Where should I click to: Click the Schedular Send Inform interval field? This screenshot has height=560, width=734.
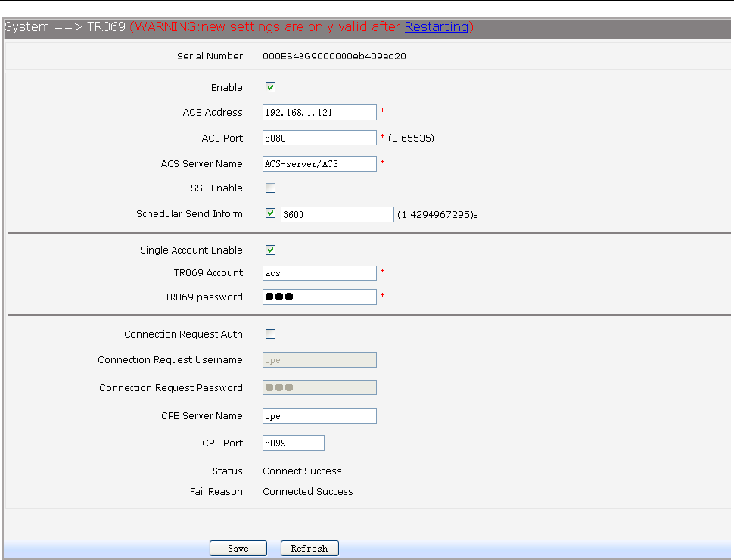(x=337, y=214)
